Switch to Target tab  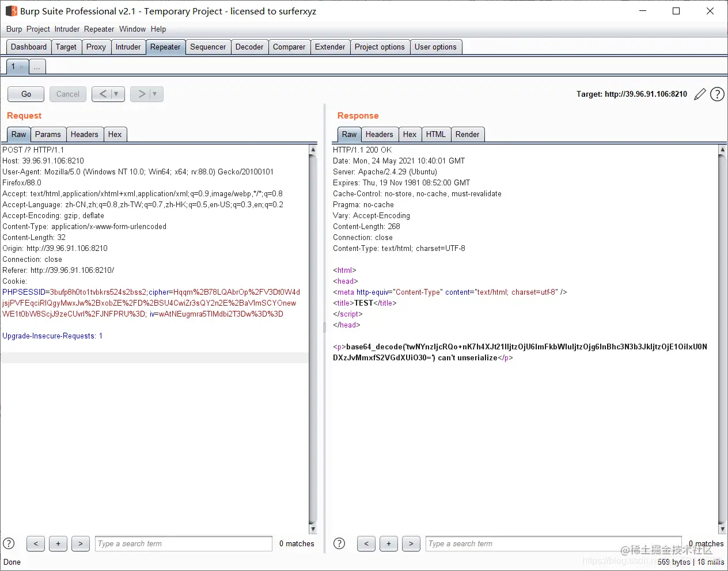pos(66,47)
